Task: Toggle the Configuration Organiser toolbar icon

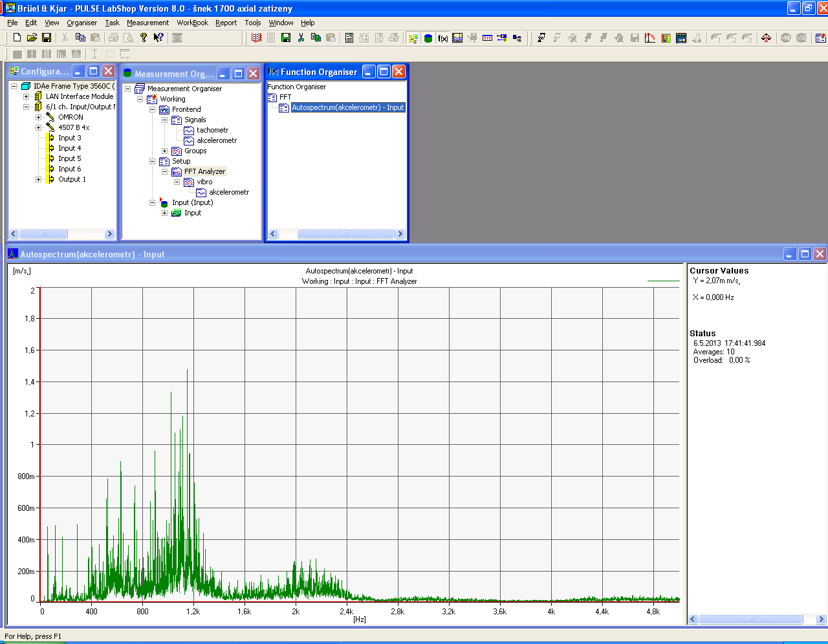Action: point(413,38)
